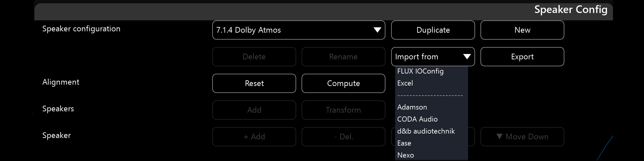The height and width of the screenshot is (161, 644).
Task: Choose FLUX IOConfig import option
Action: pos(420,71)
